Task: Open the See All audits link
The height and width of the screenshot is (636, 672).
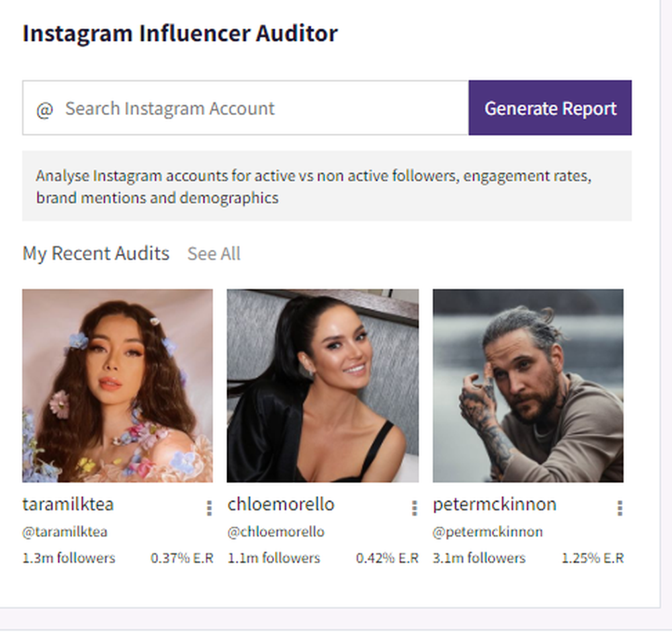Action: point(214,253)
